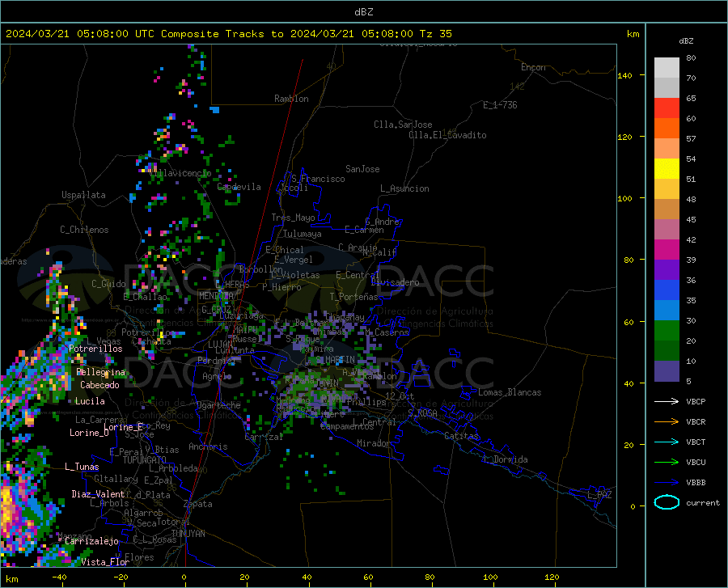Click the dBZ title at the top
Image resolution: width=728 pixels, height=588 pixels.
tap(363, 12)
